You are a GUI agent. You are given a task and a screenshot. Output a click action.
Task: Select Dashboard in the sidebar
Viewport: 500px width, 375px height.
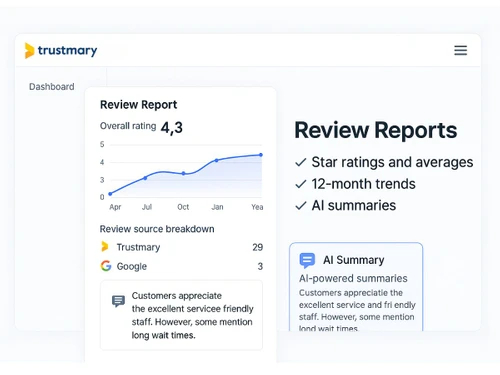click(x=52, y=87)
